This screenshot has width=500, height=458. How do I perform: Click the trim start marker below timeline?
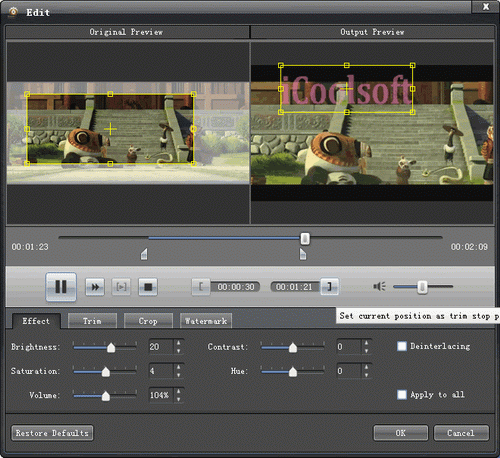point(144,254)
